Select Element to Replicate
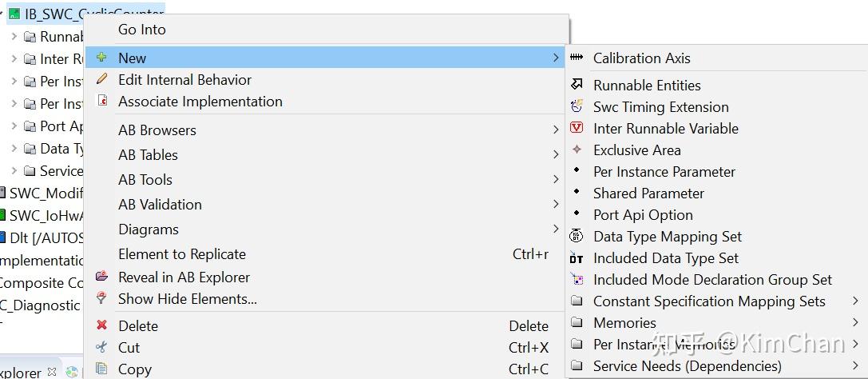The width and height of the screenshot is (868, 379). pos(182,254)
